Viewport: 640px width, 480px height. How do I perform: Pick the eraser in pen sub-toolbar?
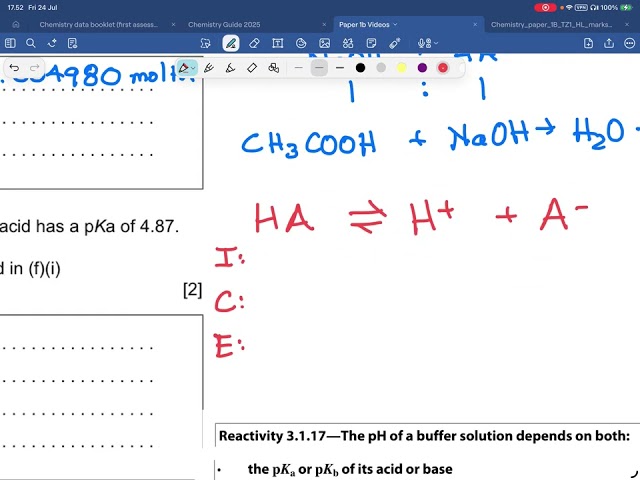[252, 68]
